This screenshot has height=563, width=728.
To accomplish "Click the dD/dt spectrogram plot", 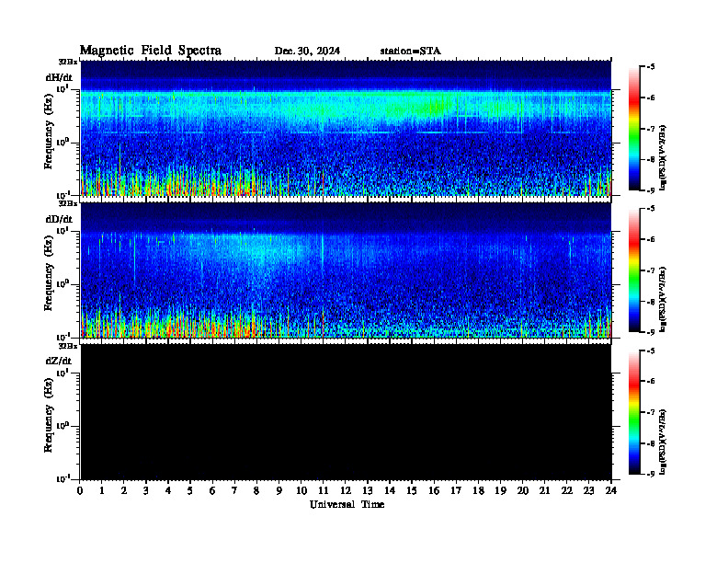I will 346,270.
